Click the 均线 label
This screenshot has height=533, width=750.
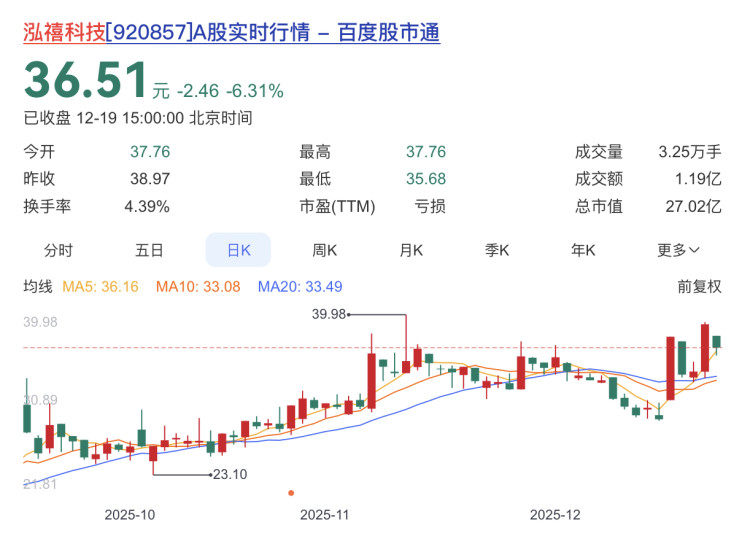(x=38, y=287)
